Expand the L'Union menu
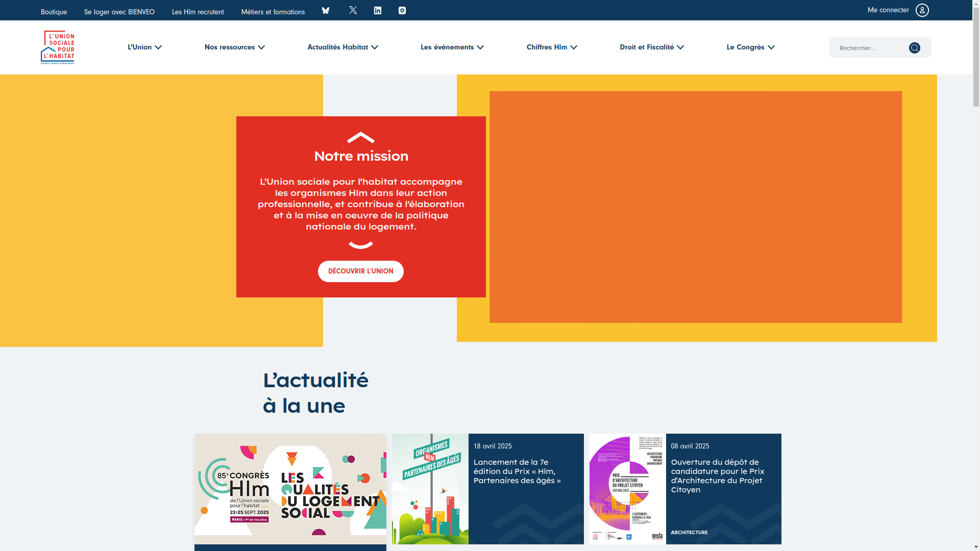Image resolution: width=980 pixels, height=551 pixels. click(144, 47)
